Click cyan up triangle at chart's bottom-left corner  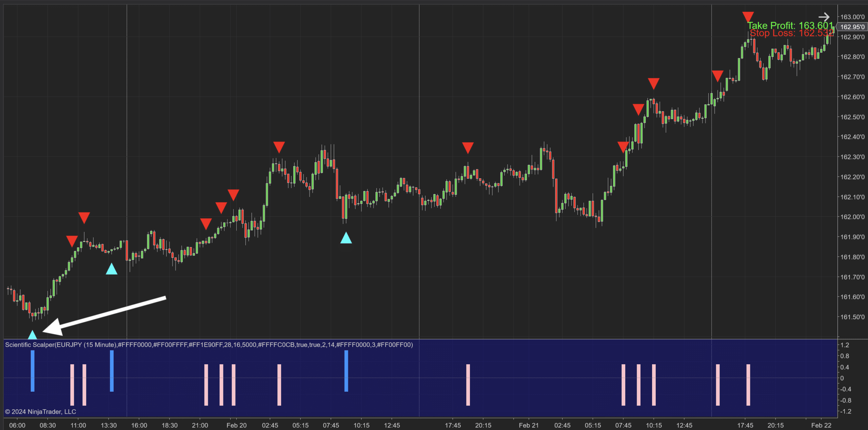pyautogui.click(x=32, y=334)
